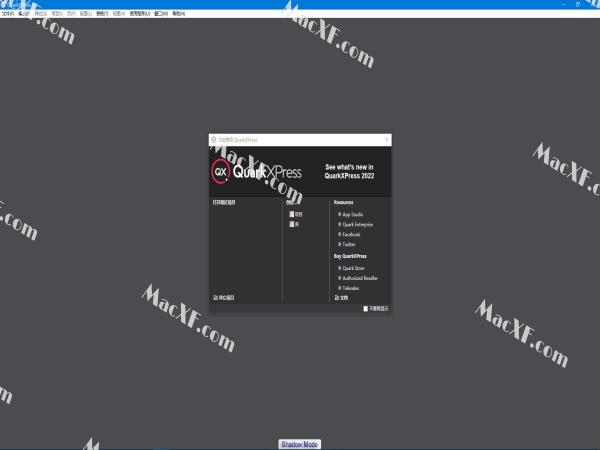Open the 实用程序 (Utilities) menu

(x=139, y=14)
